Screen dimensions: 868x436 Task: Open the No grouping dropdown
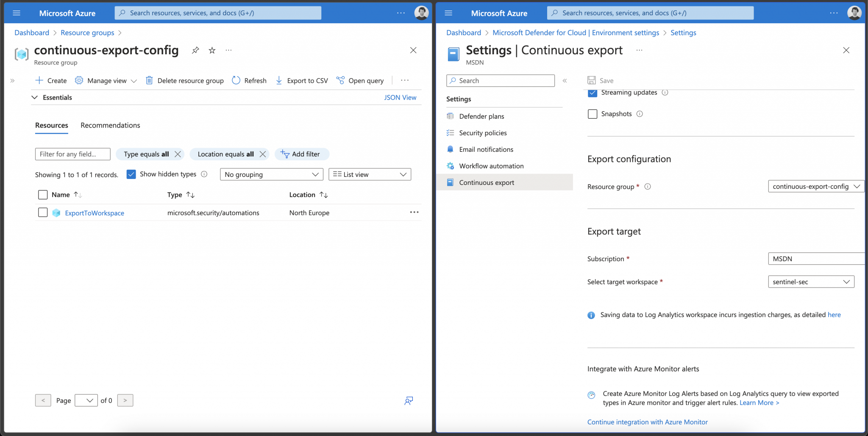click(271, 174)
